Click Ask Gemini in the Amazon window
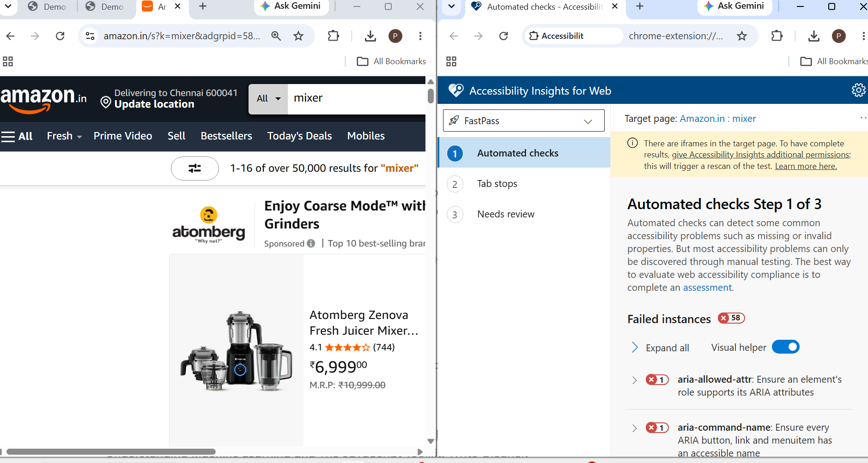The image size is (868, 463). [x=291, y=6]
